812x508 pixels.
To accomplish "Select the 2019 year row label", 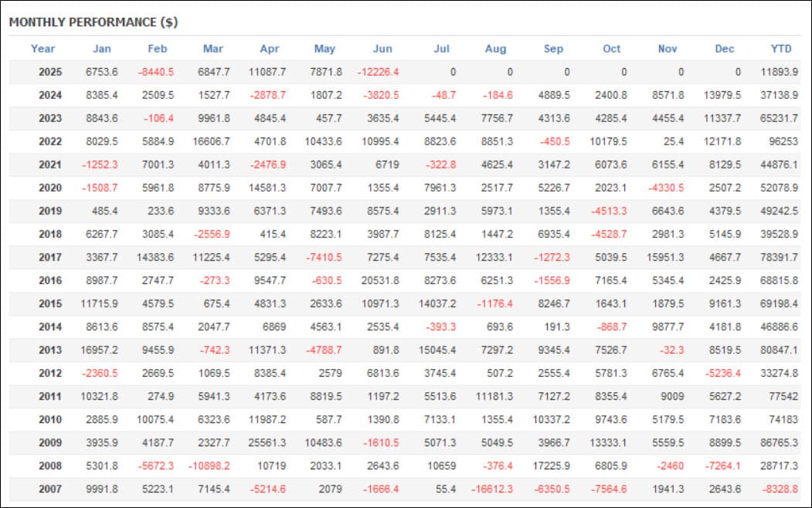I will pyautogui.click(x=50, y=211).
